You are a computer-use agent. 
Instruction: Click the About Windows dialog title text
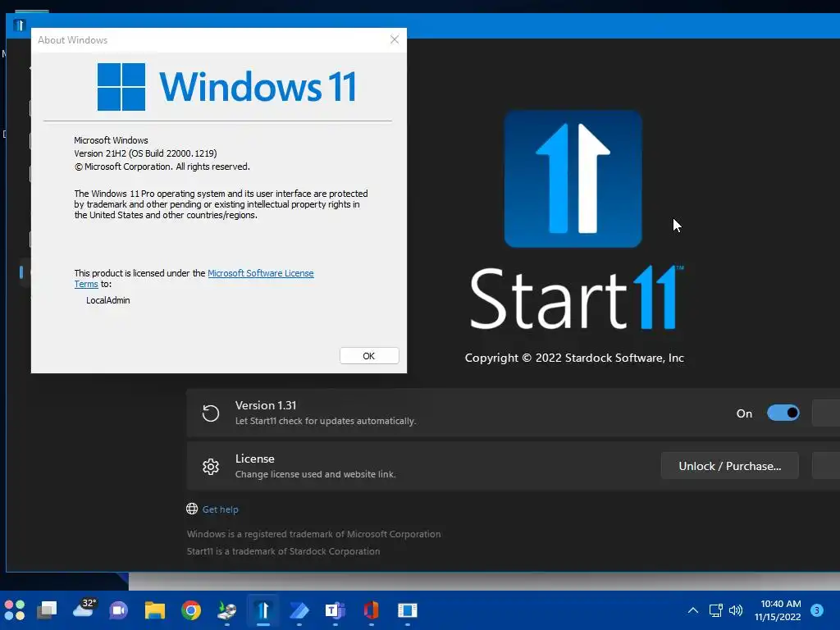(72, 40)
